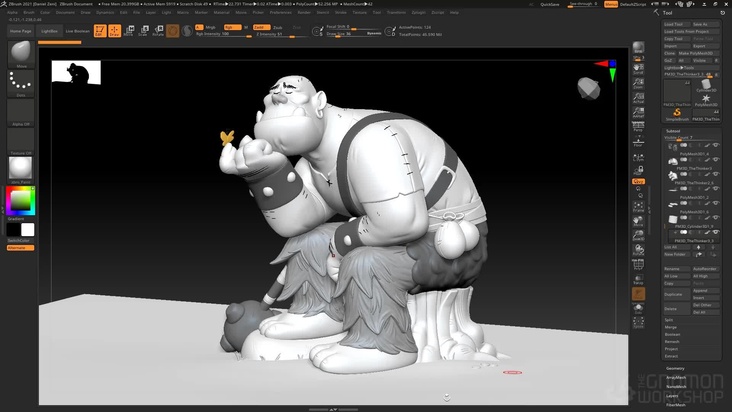Viewport: 732px width, 412px height.
Task: Click the BPR render icon
Action: click(x=638, y=47)
